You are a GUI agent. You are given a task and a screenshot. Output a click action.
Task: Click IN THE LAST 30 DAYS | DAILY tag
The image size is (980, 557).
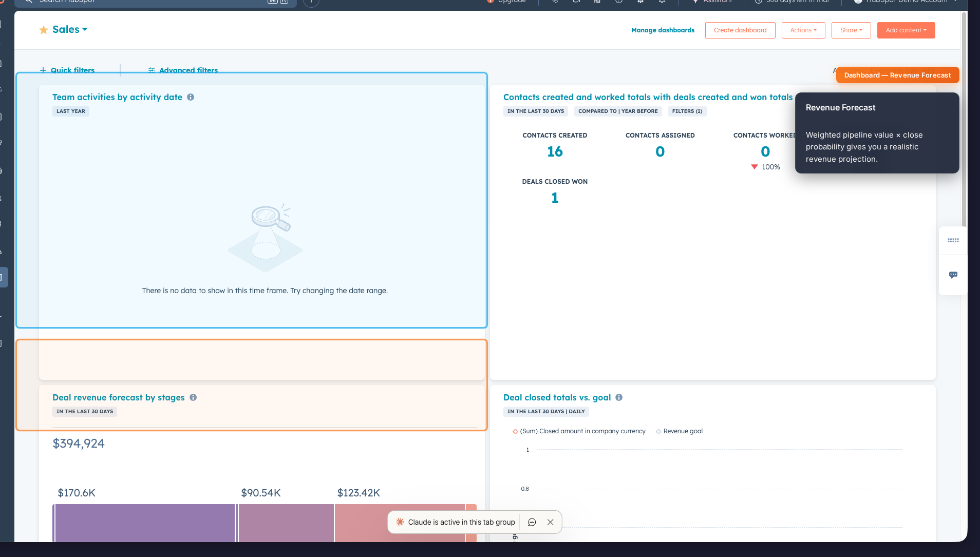546,412
